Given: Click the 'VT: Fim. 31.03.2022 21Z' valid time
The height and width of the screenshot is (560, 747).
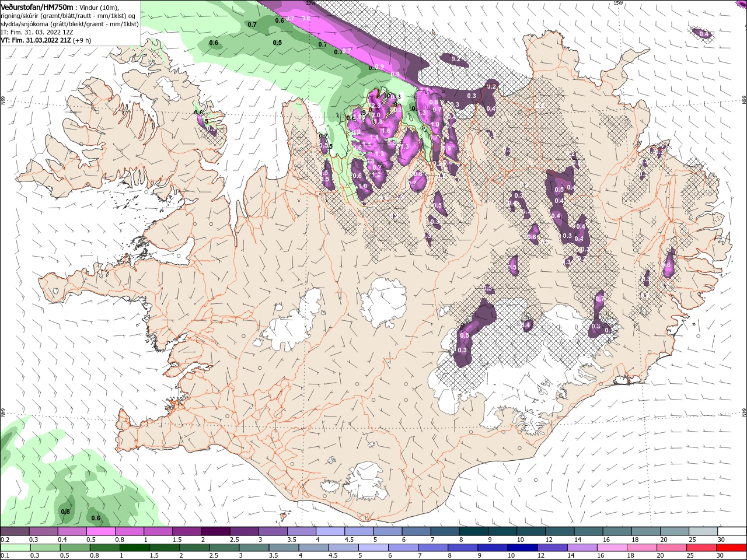Looking at the screenshot, I should (x=36, y=40).
